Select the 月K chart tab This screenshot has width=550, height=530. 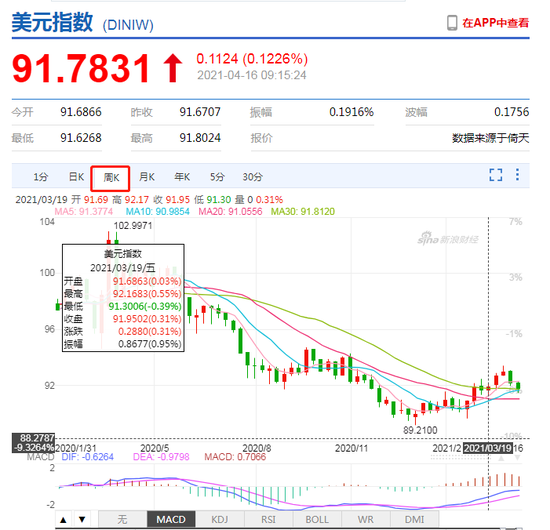point(147,177)
